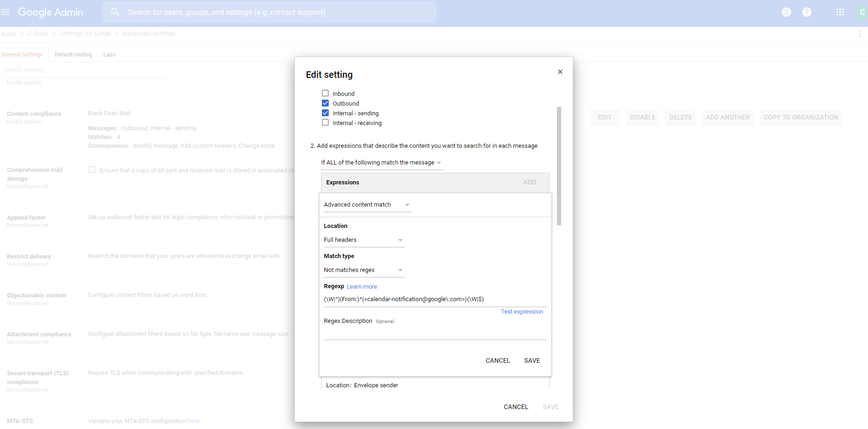Cancel the expression editor
The width and height of the screenshot is (868, 429).
tap(498, 360)
